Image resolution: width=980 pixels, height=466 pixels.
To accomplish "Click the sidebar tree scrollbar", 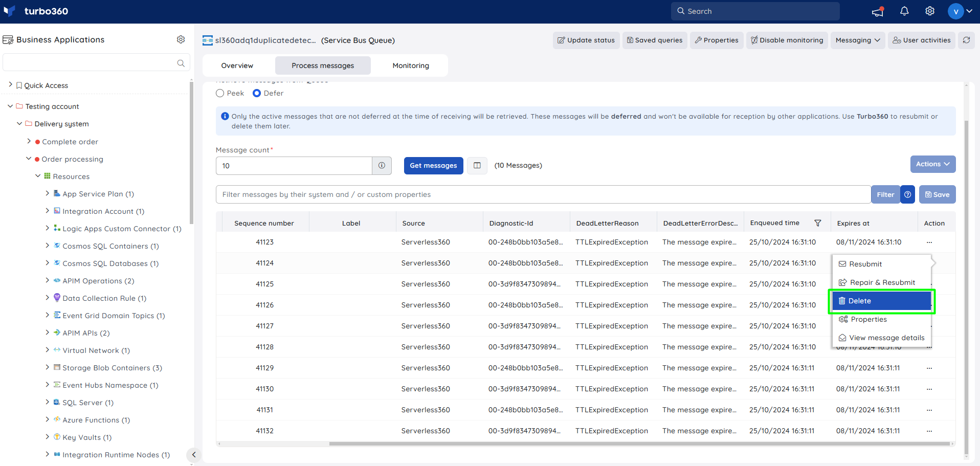I will pos(191,152).
